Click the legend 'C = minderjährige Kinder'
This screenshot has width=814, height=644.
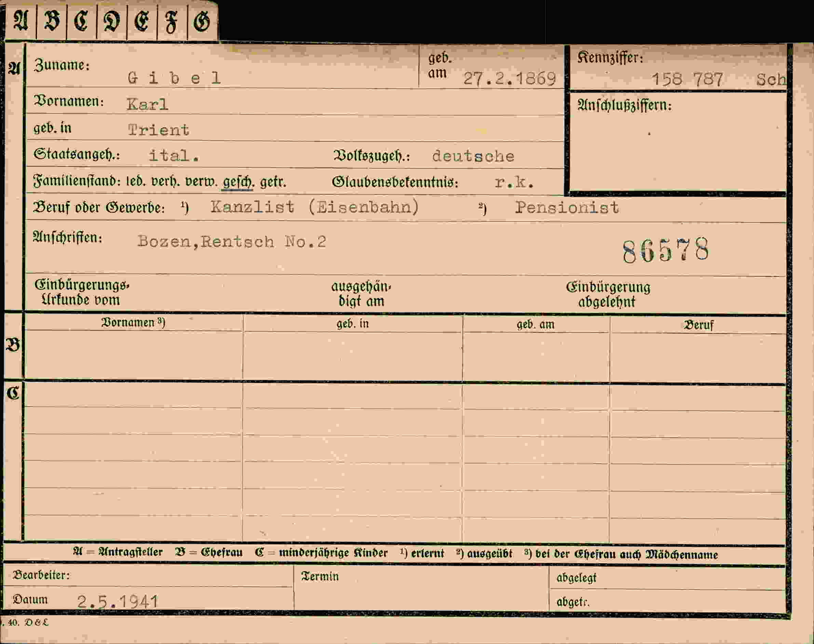point(321,553)
